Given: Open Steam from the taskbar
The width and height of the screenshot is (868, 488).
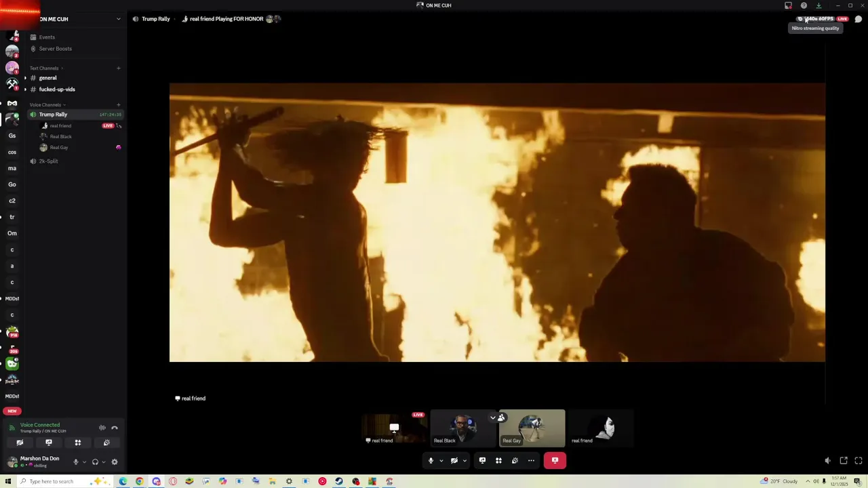Looking at the screenshot, I should pyautogui.click(x=339, y=482).
